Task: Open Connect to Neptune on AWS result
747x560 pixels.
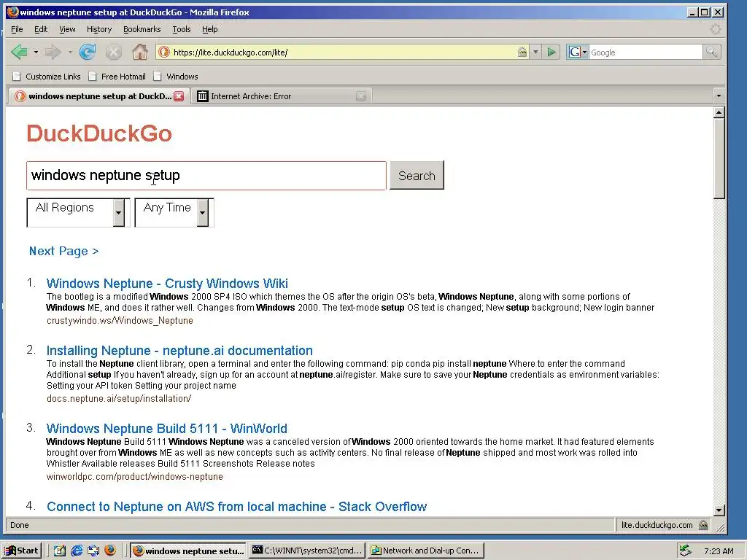Action: click(x=237, y=507)
